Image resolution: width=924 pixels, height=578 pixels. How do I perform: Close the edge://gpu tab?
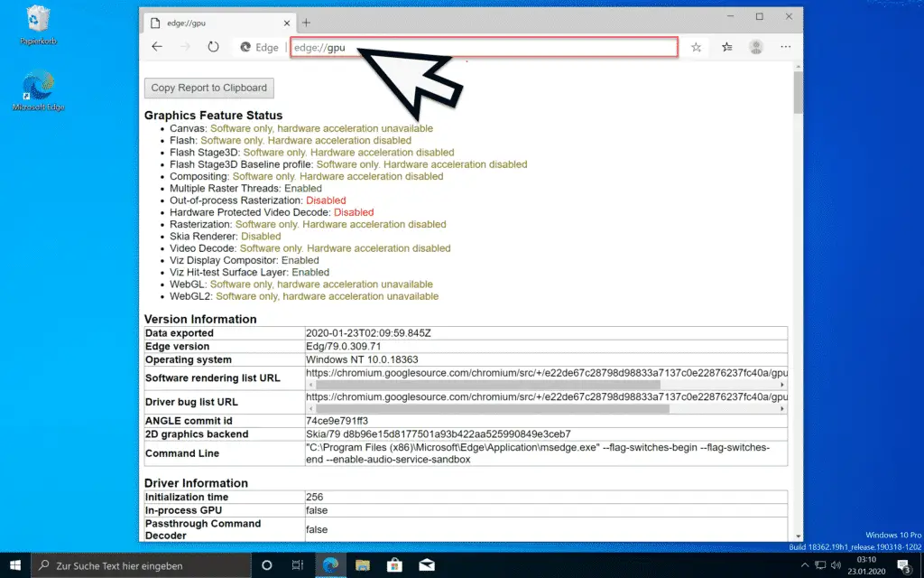click(286, 23)
